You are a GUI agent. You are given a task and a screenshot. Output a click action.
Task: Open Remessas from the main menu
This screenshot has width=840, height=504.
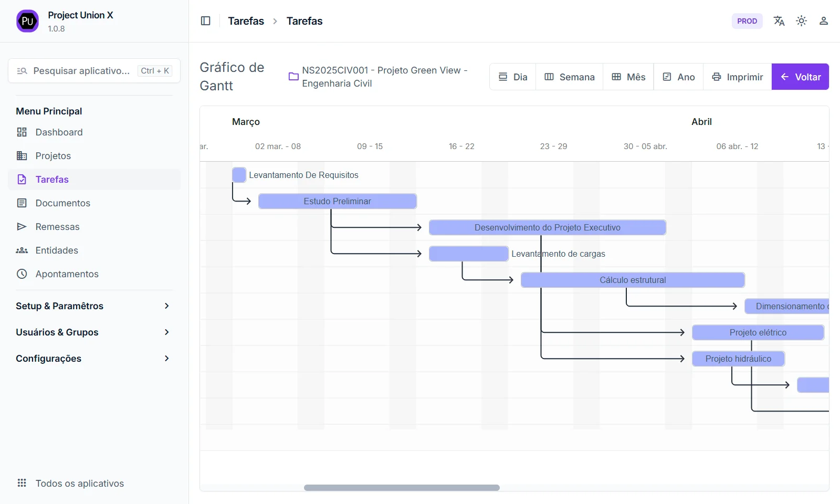tap(57, 227)
